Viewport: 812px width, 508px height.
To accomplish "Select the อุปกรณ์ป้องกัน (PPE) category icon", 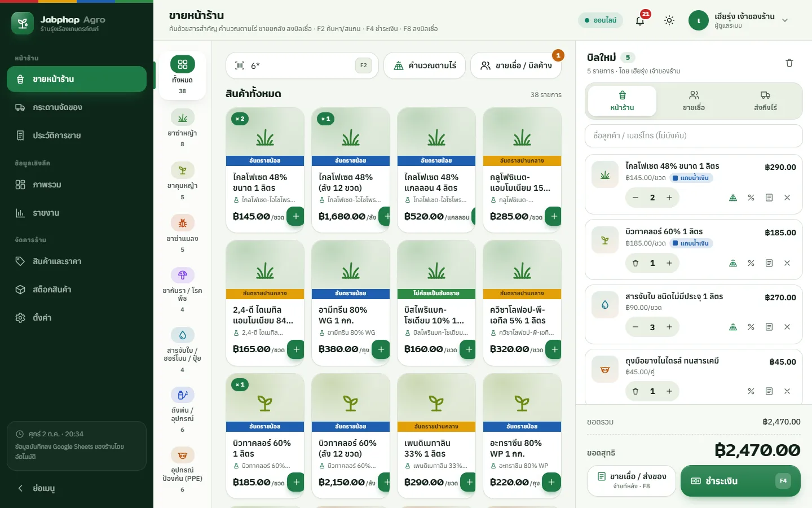I will (x=182, y=455).
